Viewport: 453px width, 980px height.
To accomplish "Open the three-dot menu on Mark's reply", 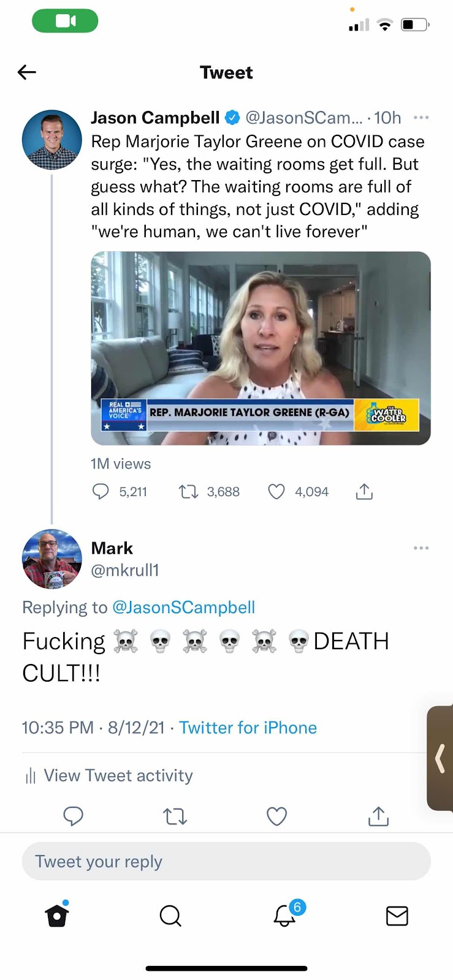I will [x=421, y=548].
